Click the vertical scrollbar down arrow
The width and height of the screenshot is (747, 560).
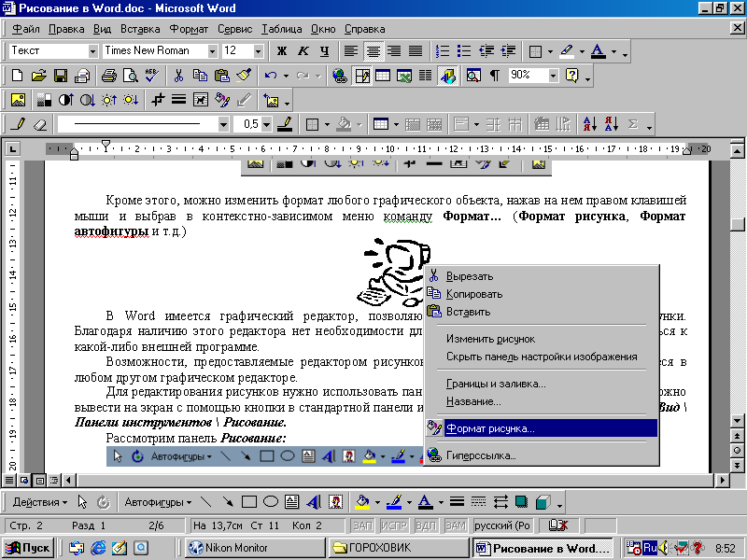click(x=737, y=421)
